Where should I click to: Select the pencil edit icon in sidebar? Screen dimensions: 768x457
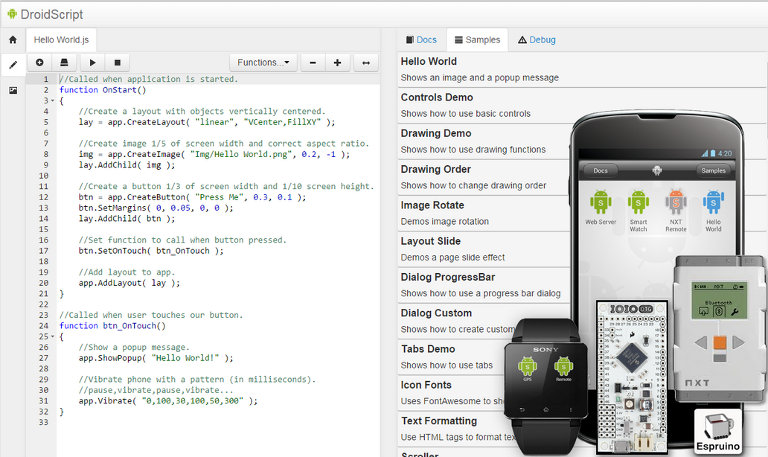pyautogui.click(x=13, y=65)
